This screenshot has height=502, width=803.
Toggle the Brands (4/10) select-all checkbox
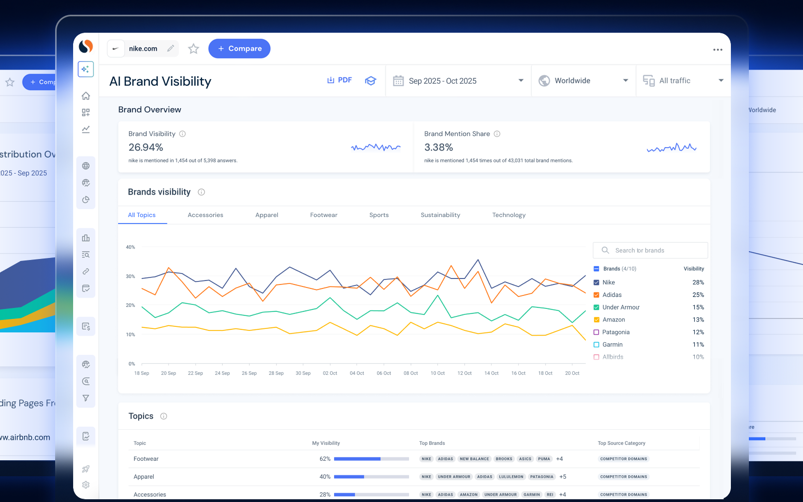596,268
